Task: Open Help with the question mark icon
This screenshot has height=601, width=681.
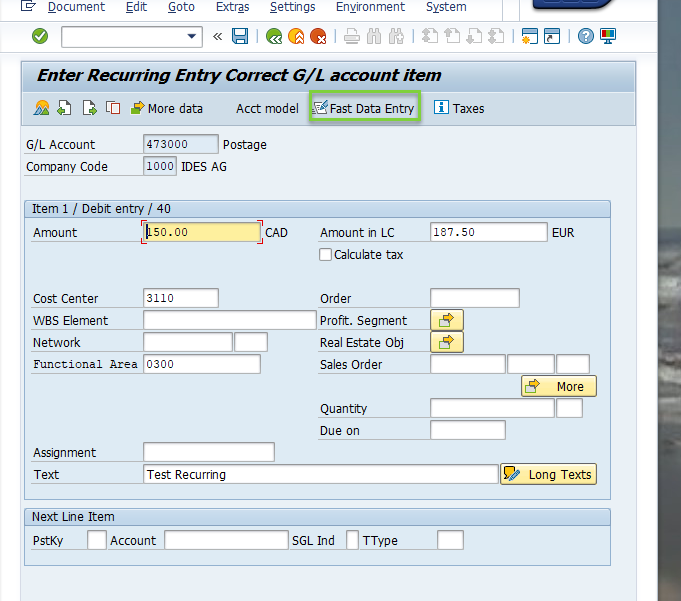Action: (x=585, y=37)
